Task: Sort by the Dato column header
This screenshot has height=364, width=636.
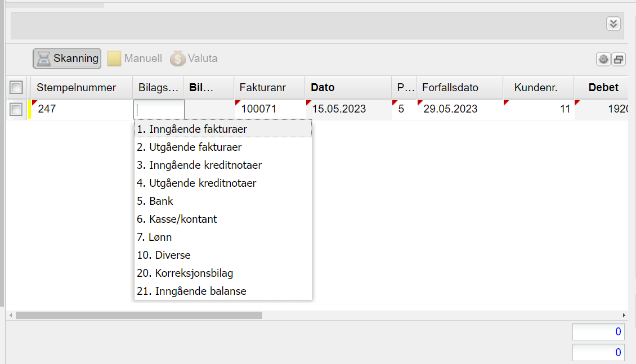Action: click(323, 88)
